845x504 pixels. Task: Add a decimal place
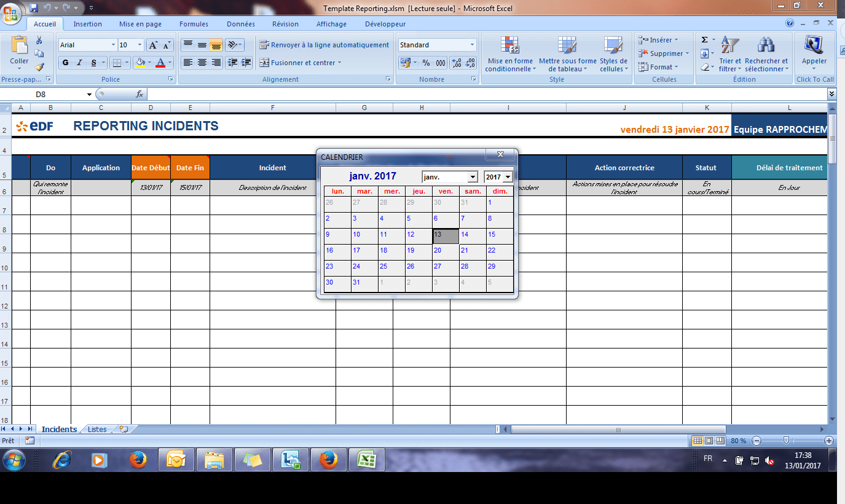coord(457,63)
